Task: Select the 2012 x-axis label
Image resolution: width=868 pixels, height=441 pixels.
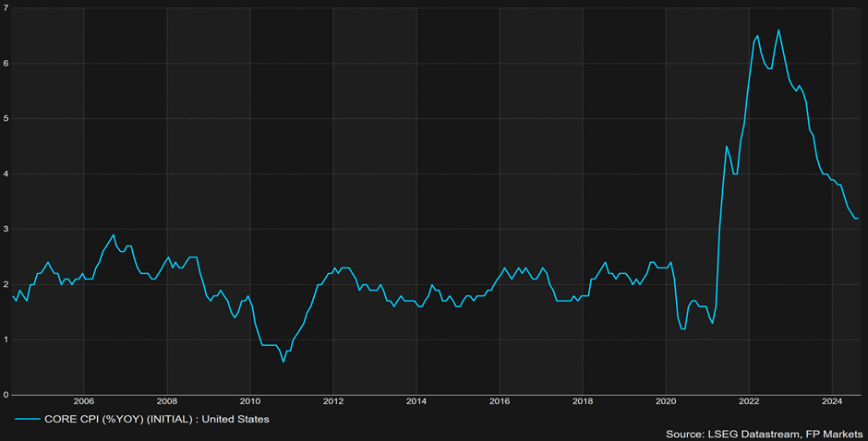Action: point(332,401)
